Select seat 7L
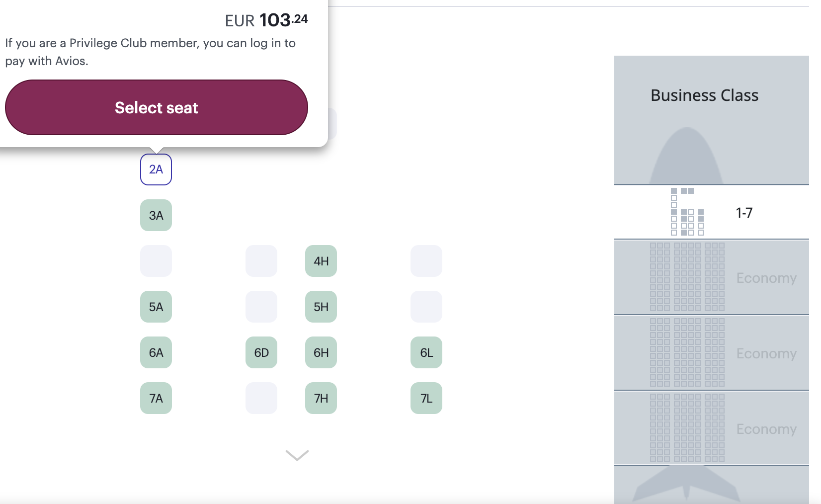Image resolution: width=821 pixels, height=504 pixels. pyautogui.click(x=426, y=398)
